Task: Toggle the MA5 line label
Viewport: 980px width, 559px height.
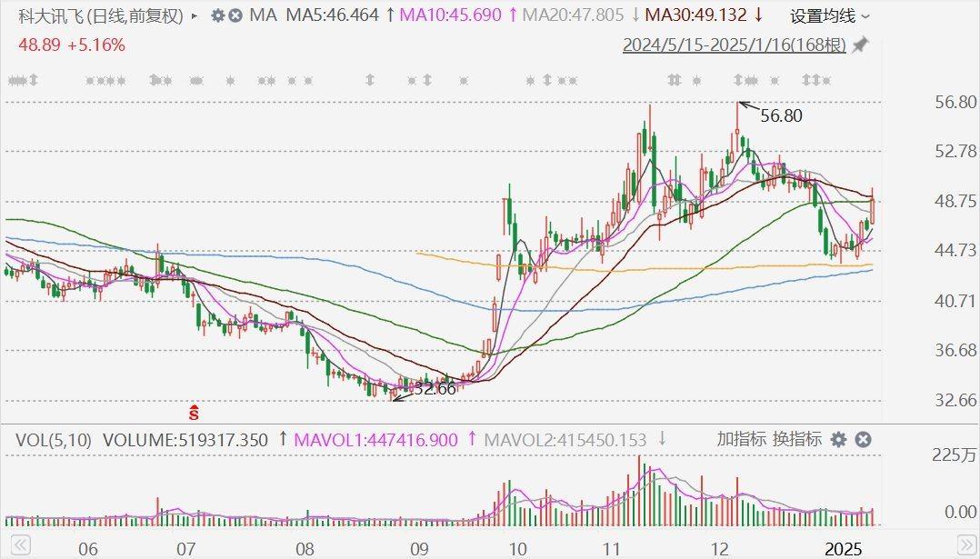Action: pyautogui.click(x=333, y=15)
